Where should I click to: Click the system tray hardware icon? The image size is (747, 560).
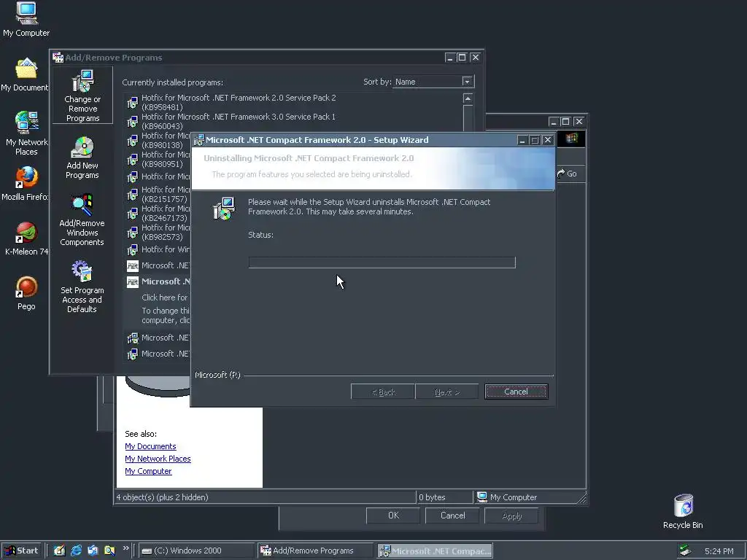(686, 551)
